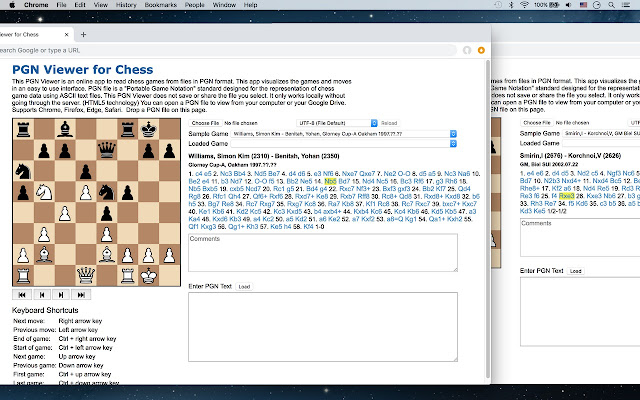640x400 pixels.
Task: Click the black knight on the left edge
Action: pos(23,171)
